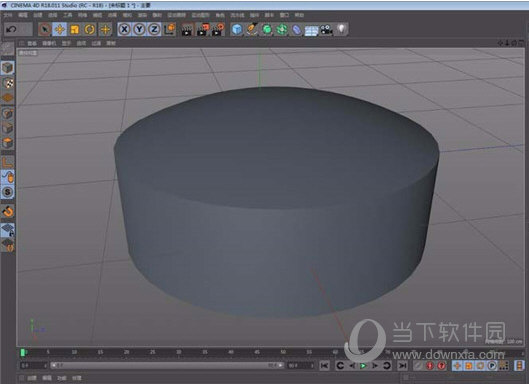The image size is (529, 384).
Task: Click Render to Picture Viewer icon
Action: pyautogui.click(x=203, y=29)
